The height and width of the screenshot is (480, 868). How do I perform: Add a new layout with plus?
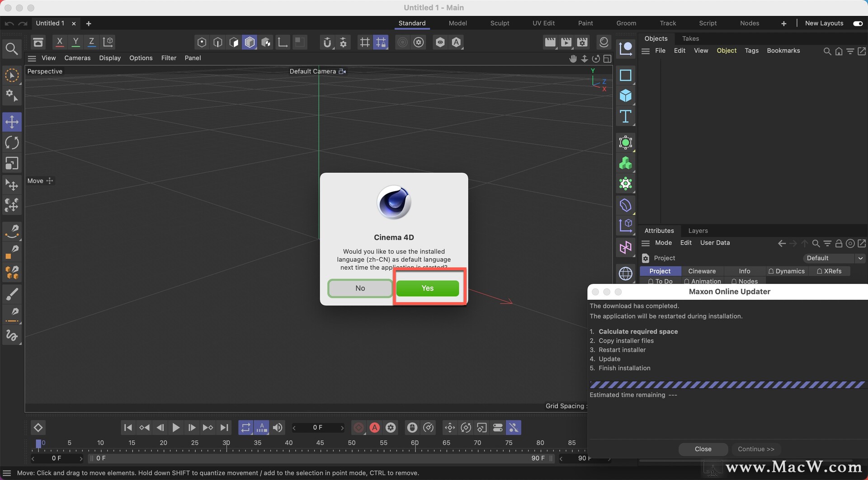tap(783, 24)
